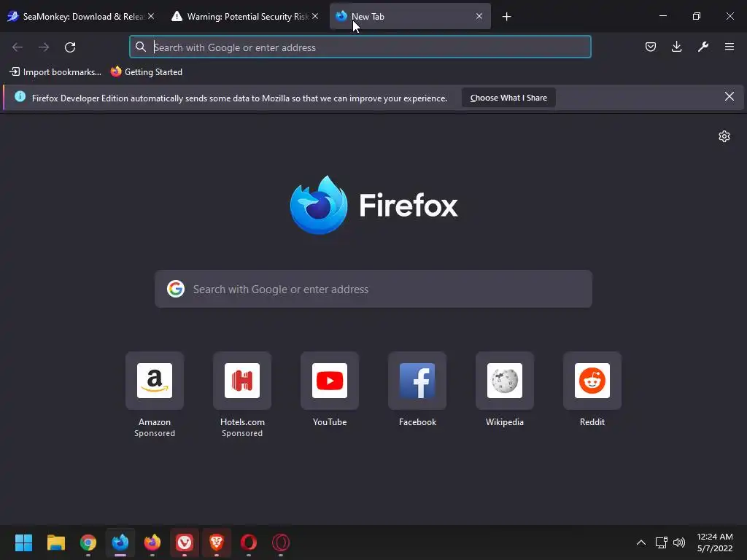This screenshot has width=747, height=560.
Task: Focus the top address bar
Action: (360, 47)
